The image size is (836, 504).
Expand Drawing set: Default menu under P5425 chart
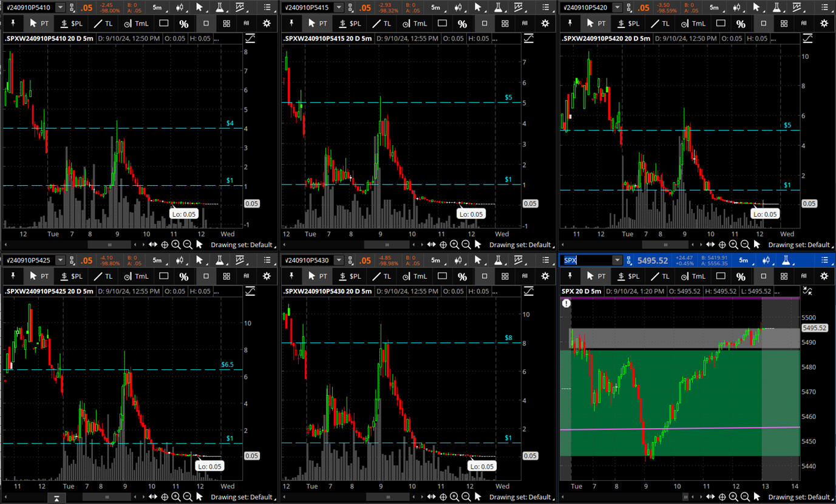(x=243, y=497)
